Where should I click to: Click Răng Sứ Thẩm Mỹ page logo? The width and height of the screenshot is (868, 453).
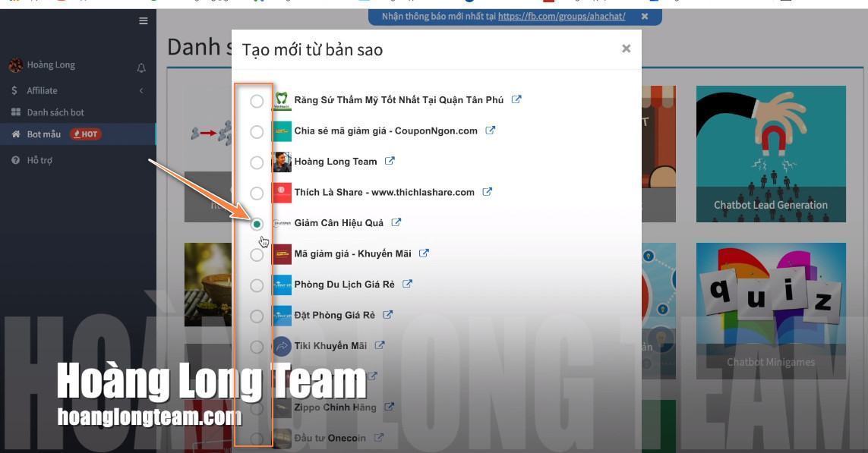282,101
